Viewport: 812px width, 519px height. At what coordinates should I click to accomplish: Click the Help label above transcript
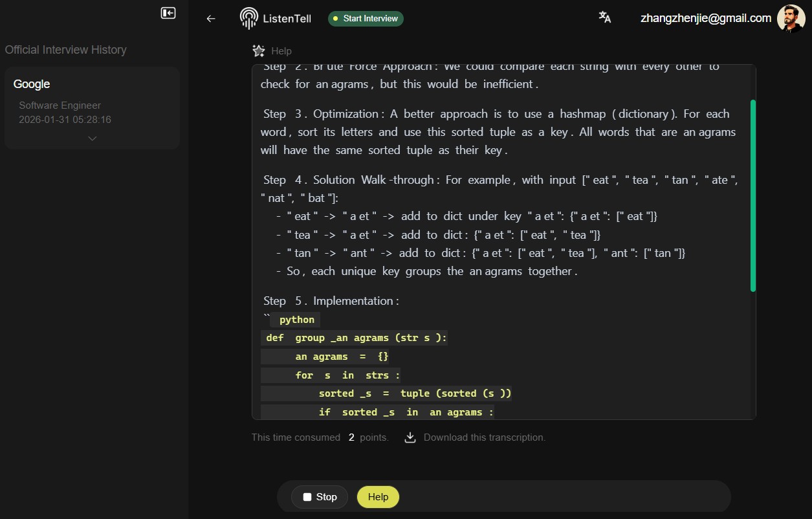tap(281, 51)
